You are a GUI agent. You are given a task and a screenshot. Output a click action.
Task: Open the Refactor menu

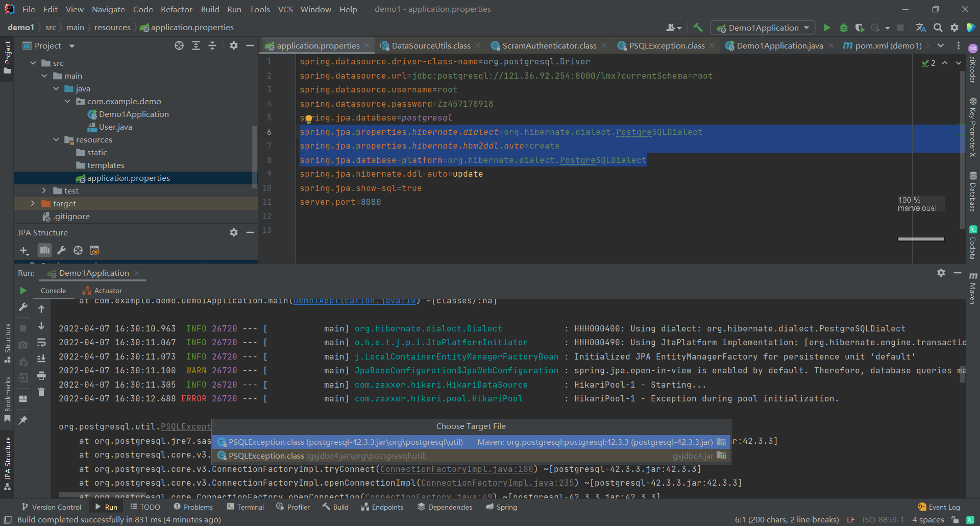(176, 9)
